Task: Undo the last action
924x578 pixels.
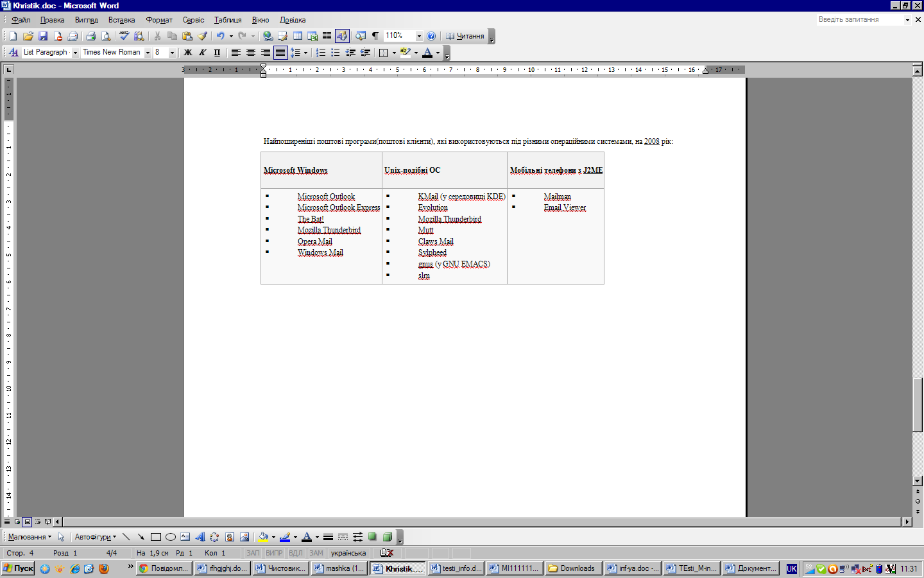Action: tap(220, 36)
